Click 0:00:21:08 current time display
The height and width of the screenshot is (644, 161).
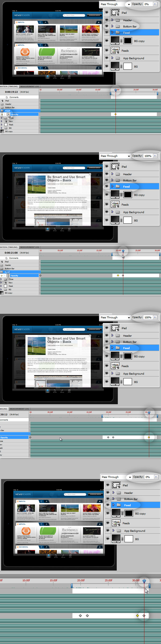(11, 253)
